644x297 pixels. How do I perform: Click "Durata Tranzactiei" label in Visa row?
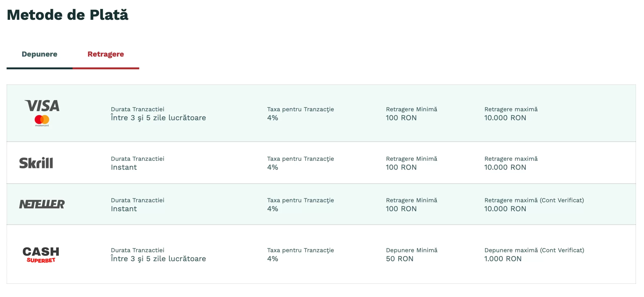pyautogui.click(x=137, y=109)
